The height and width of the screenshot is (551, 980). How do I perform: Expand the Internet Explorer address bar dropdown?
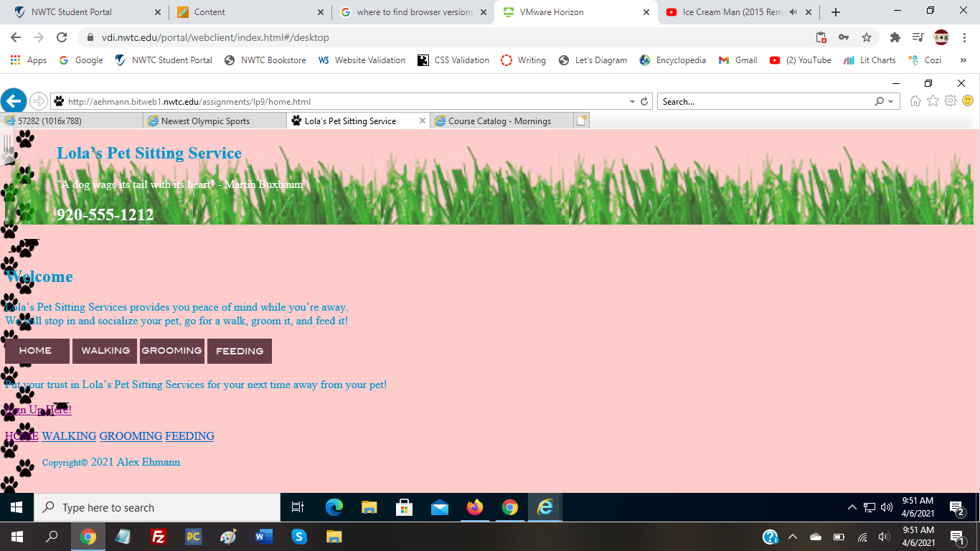631,102
